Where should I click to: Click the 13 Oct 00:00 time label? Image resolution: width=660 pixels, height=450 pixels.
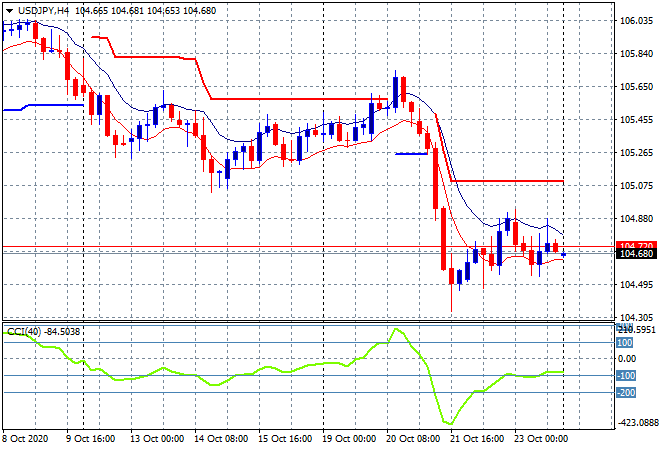click(x=157, y=439)
